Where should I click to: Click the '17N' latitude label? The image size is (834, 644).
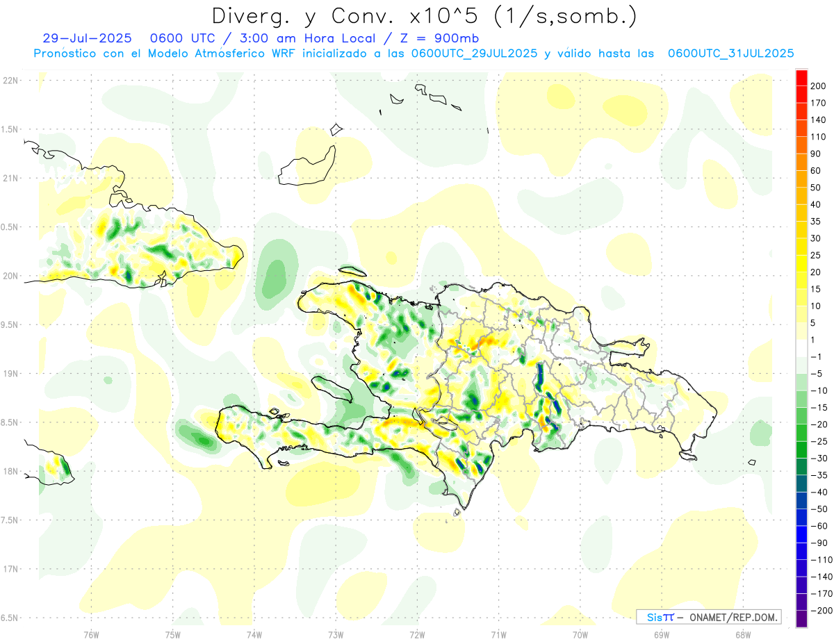10,569
